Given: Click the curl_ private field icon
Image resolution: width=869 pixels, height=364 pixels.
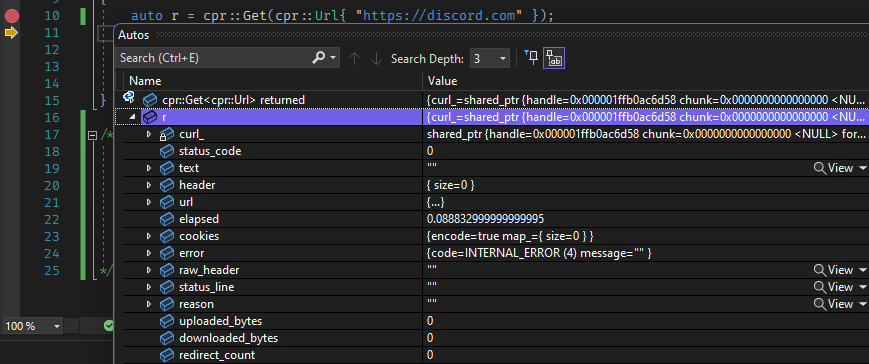Looking at the screenshot, I should tap(166, 135).
